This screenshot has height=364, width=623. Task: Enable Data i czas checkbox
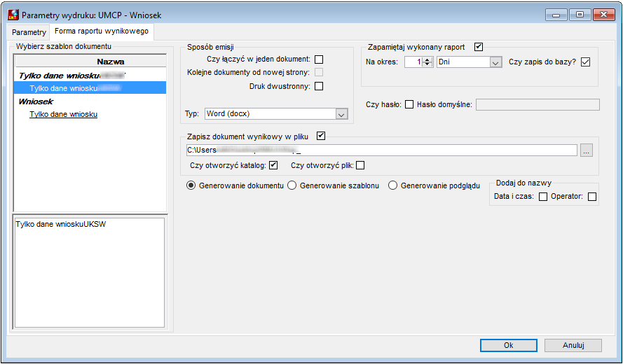(542, 197)
